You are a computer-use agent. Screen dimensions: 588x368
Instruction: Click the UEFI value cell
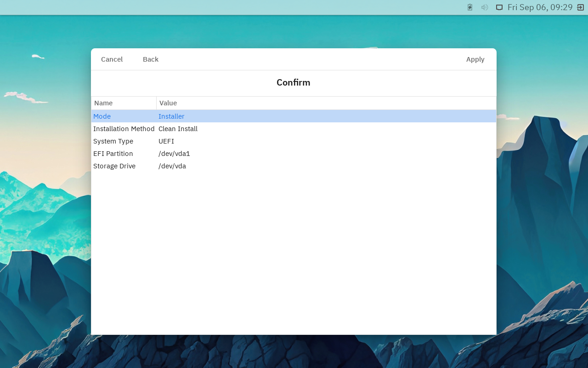coord(166,141)
